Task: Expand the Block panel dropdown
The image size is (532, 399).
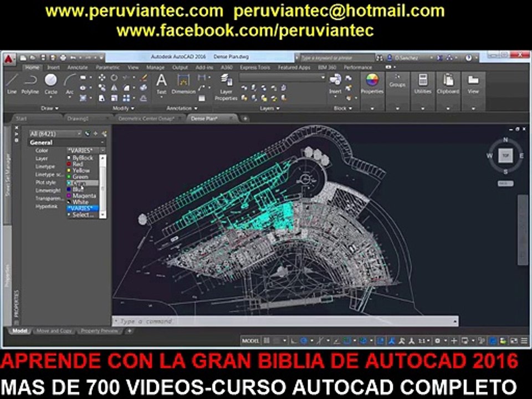Action: pos(342,108)
